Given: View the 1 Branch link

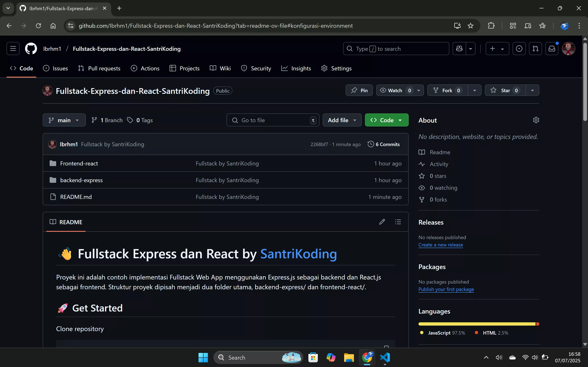Looking at the screenshot, I should [x=107, y=120].
